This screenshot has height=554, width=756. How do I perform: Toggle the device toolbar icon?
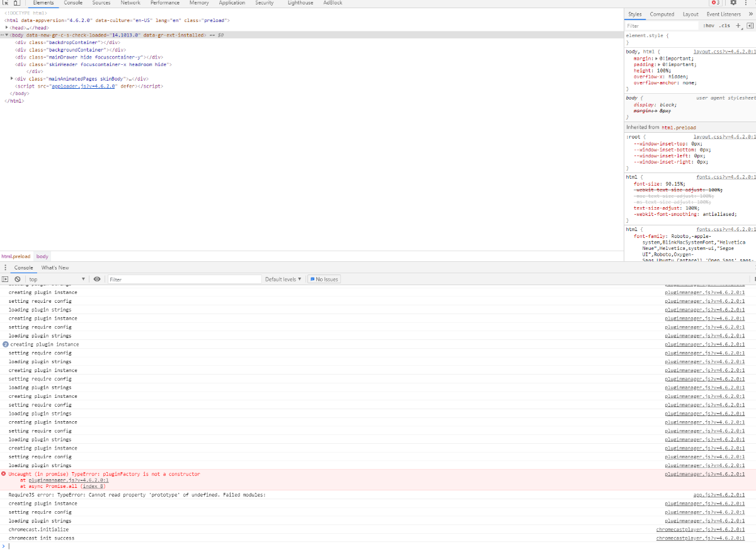click(17, 3)
